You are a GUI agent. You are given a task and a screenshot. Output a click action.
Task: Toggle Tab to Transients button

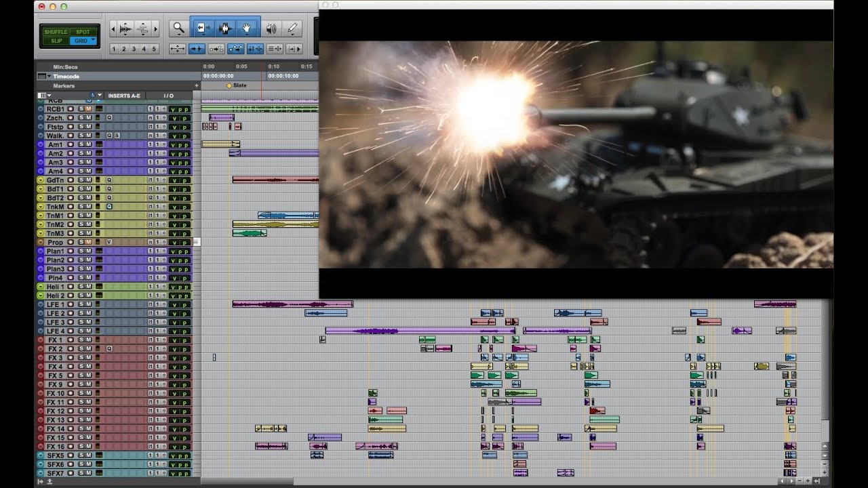tap(197, 49)
